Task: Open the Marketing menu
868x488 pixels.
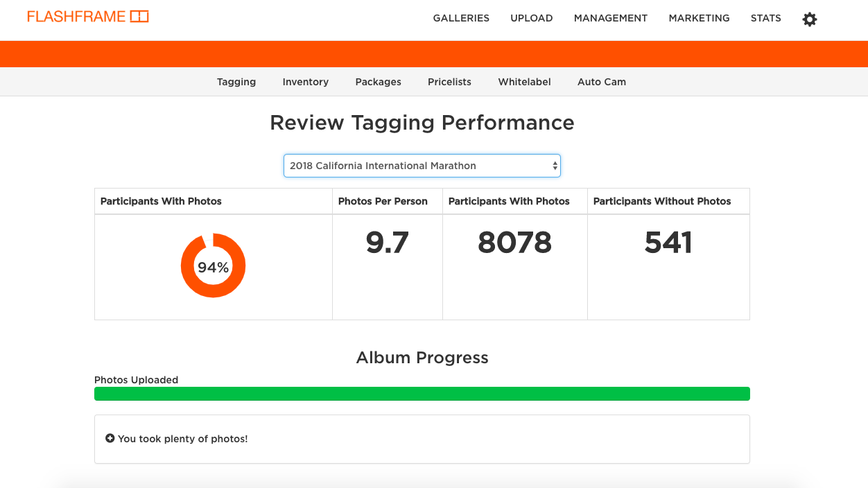Action: (699, 19)
